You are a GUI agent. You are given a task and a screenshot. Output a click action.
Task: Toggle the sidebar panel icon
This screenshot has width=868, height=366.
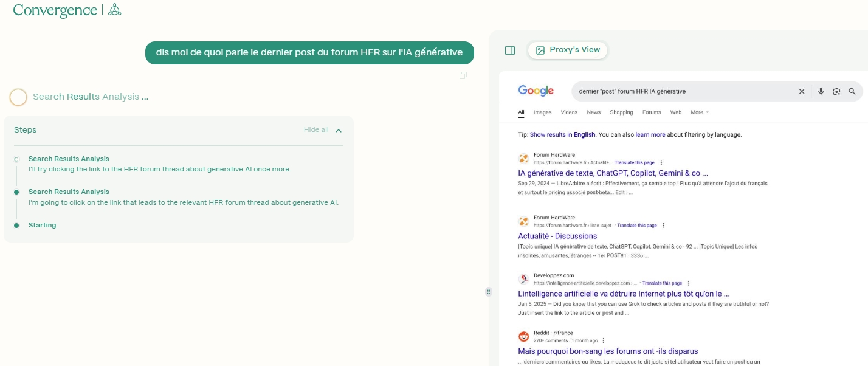click(x=510, y=50)
